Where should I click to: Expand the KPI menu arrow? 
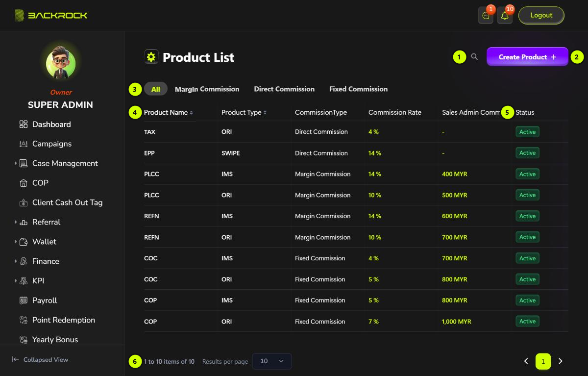click(x=16, y=281)
